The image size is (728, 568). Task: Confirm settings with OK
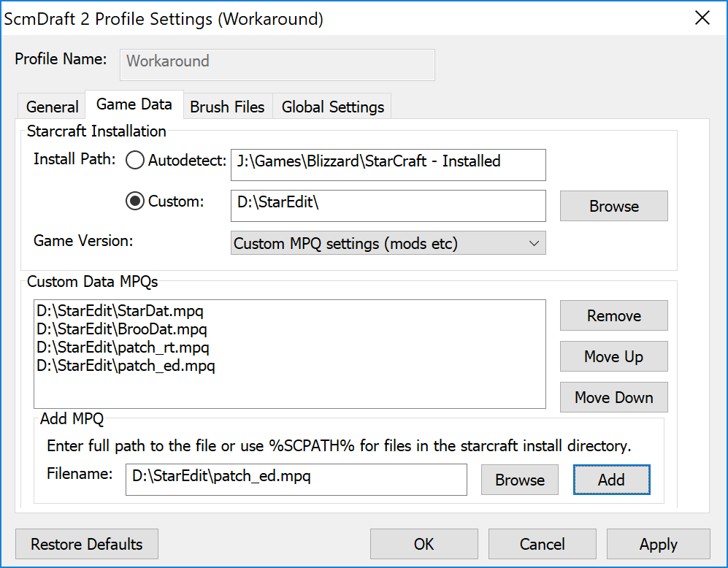(x=424, y=545)
